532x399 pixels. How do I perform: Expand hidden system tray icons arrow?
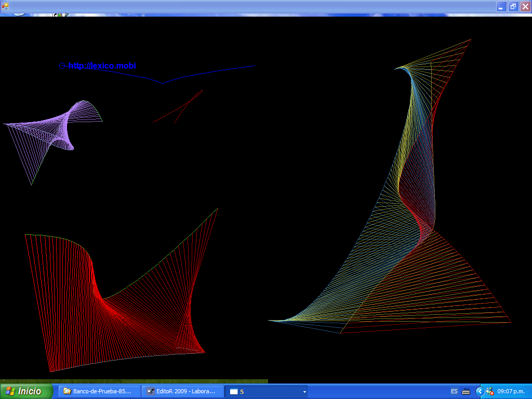pos(480,391)
